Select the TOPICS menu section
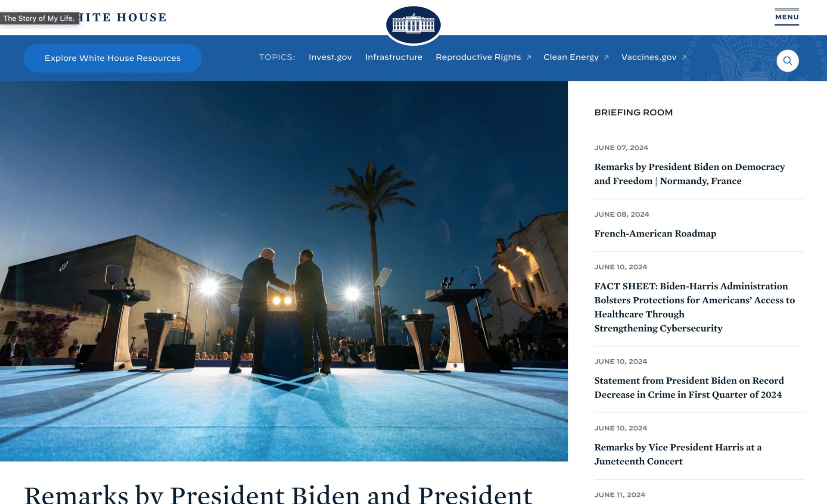Viewport: 827px width, 504px height. click(277, 57)
